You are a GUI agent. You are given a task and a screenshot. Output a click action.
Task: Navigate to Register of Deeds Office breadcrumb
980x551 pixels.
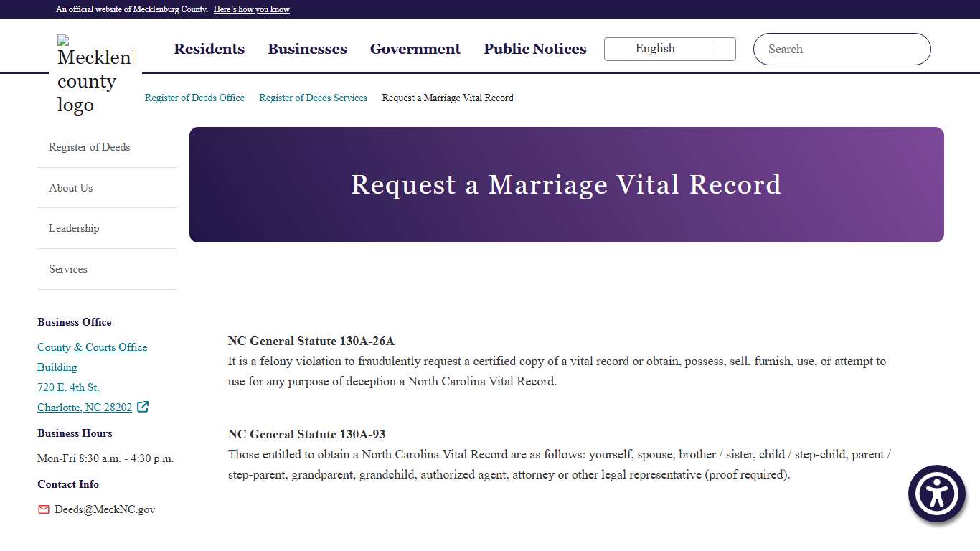tap(194, 98)
